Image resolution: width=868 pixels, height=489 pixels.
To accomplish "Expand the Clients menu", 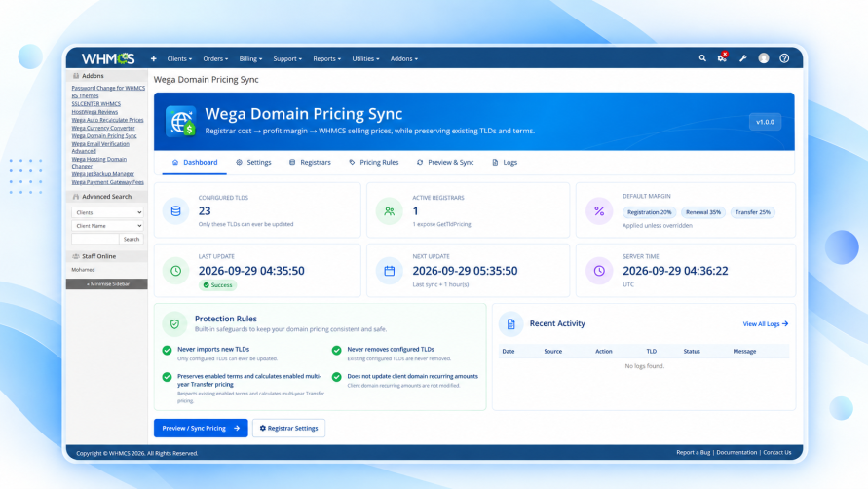I will click(x=179, y=58).
